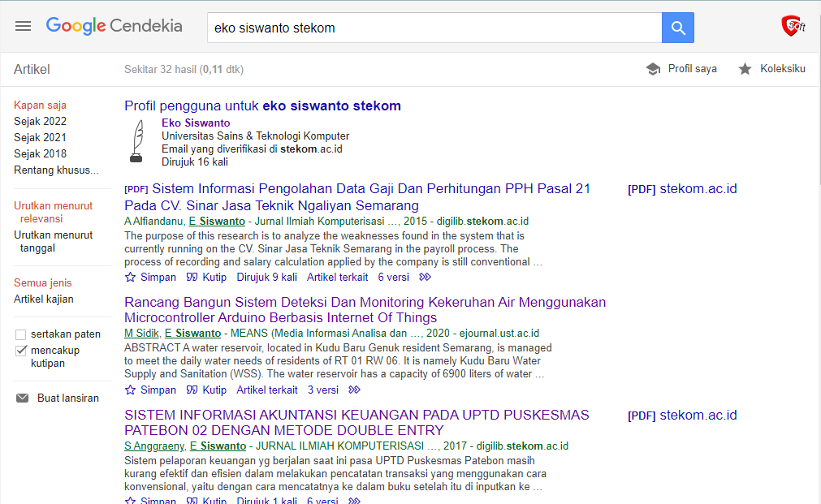Image resolution: width=821 pixels, height=504 pixels.
Task: Click the Koleksiku star icon
Action: pyautogui.click(x=745, y=68)
